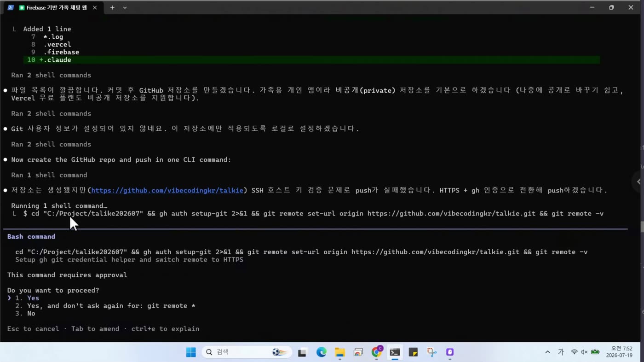Click the '.firebase' line in the diff
Image resolution: width=644 pixels, height=362 pixels.
pos(61,53)
